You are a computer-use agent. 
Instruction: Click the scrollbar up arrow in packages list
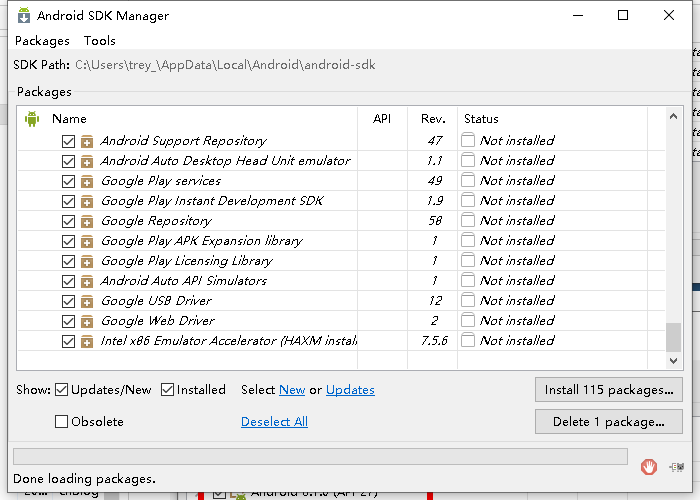tap(673, 117)
